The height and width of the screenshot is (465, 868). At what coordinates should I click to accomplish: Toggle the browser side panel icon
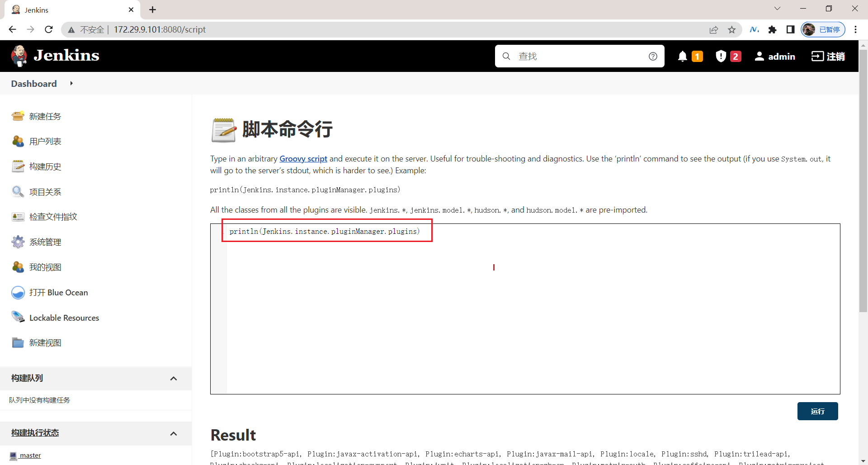coord(790,29)
